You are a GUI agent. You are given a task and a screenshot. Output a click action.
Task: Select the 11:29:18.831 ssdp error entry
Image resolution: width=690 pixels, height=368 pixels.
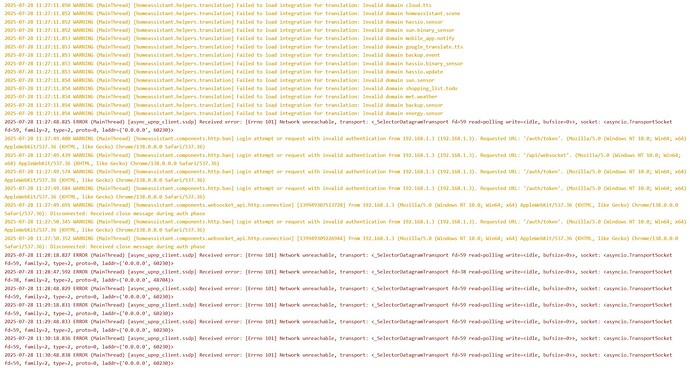[x=338, y=309]
